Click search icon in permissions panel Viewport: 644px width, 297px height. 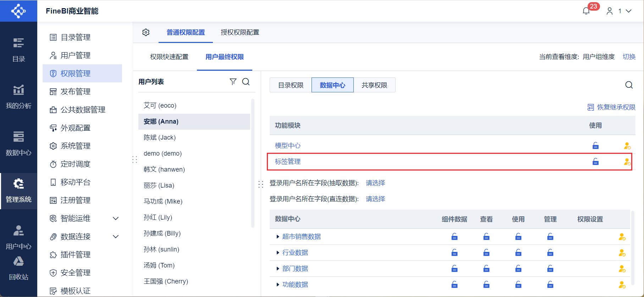pyautogui.click(x=629, y=85)
